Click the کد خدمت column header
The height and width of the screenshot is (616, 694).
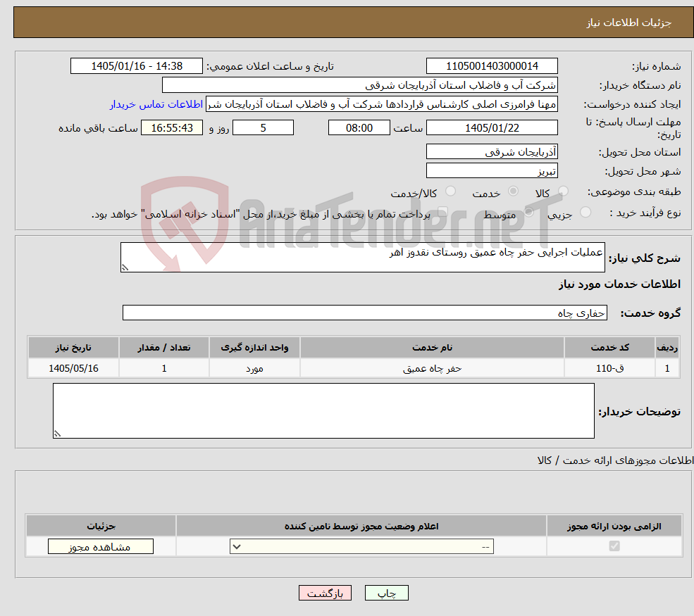click(x=609, y=348)
